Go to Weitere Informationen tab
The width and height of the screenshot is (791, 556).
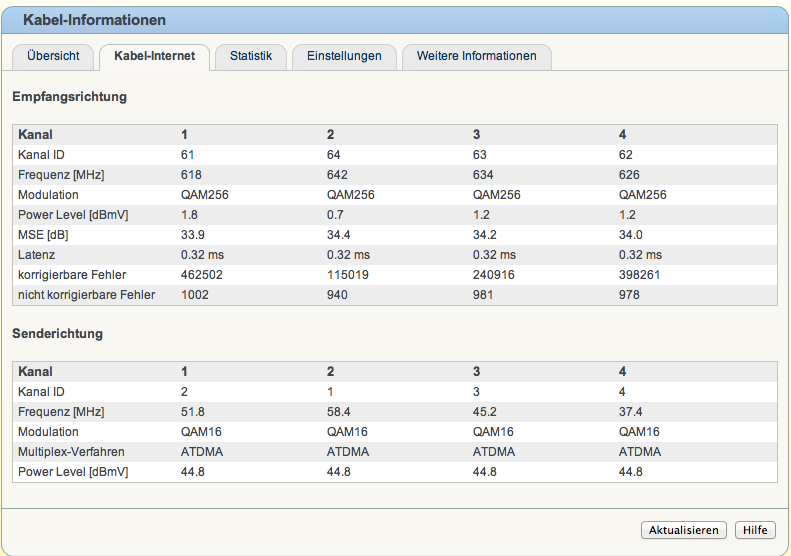[476, 57]
